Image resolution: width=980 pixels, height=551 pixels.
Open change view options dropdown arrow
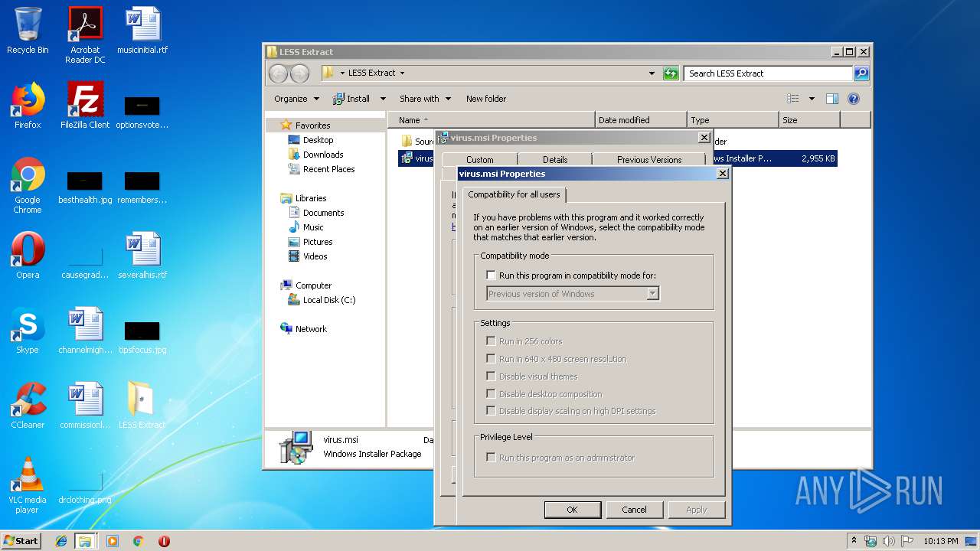pyautogui.click(x=812, y=99)
